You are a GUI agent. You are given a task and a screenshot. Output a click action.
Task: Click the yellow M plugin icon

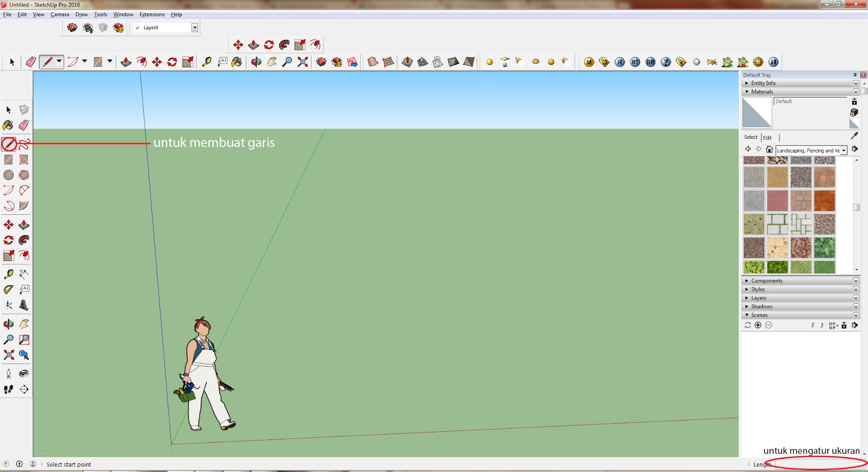click(589, 62)
